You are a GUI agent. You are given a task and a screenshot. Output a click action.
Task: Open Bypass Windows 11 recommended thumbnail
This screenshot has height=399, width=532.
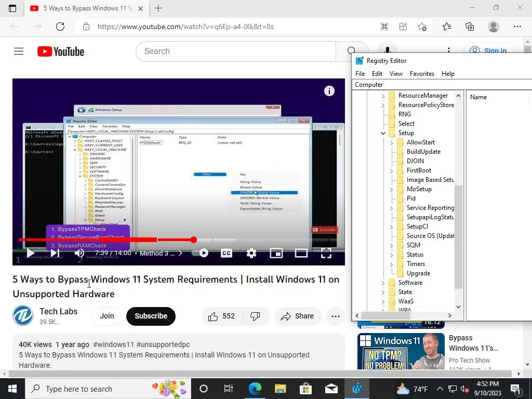[401, 351]
